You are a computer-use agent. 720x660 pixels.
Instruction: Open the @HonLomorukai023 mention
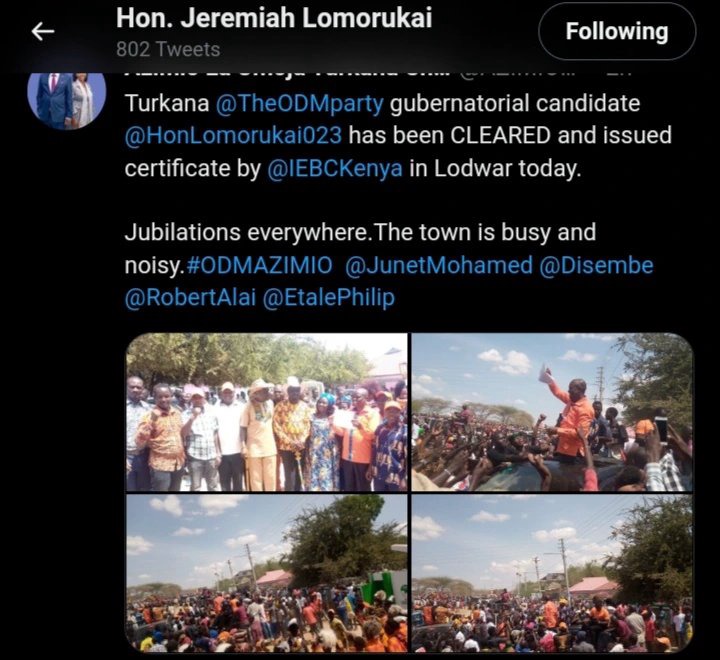click(x=233, y=135)
